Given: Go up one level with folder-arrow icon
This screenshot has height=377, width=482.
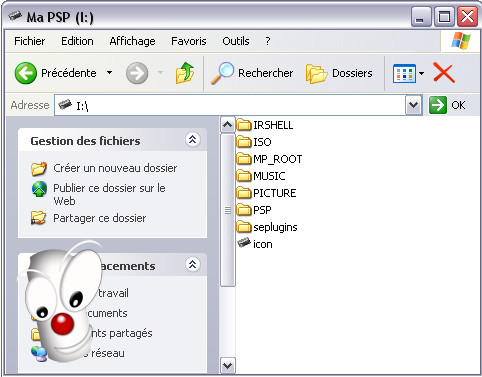Looking at the screenshot, I should click(185, 73).
